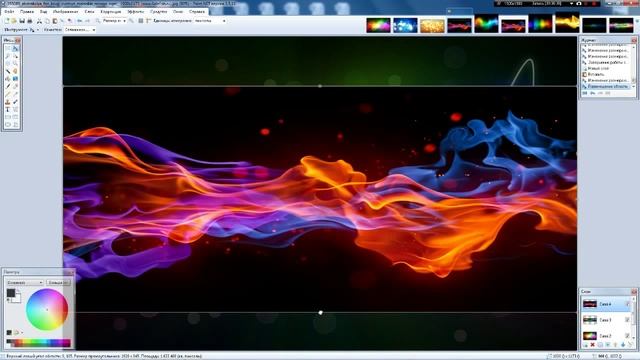Viewport: 640px width, 360px height.
Task: Select the Ellipse shape tool
Action: (8, 124)
